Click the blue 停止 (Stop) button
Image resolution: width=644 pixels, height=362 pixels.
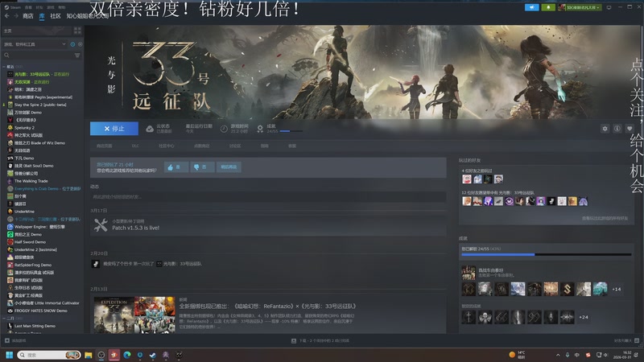coord(114,129)
